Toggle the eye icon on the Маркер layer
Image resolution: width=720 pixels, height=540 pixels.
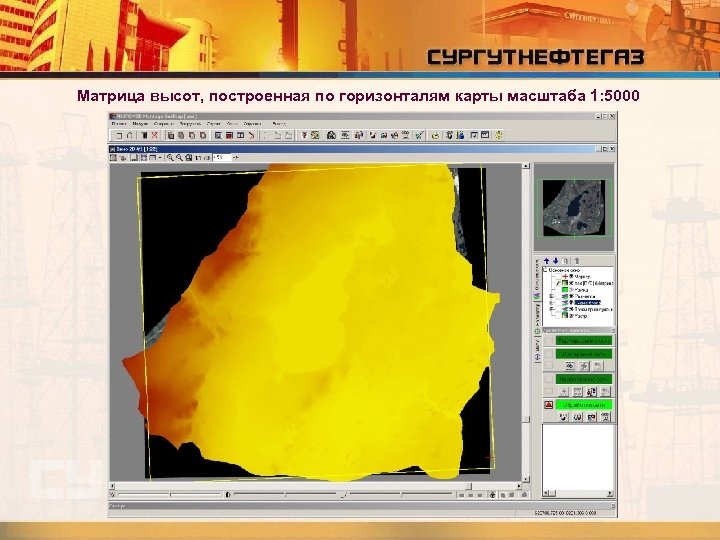pyautogui.click(x=571, y=276)
